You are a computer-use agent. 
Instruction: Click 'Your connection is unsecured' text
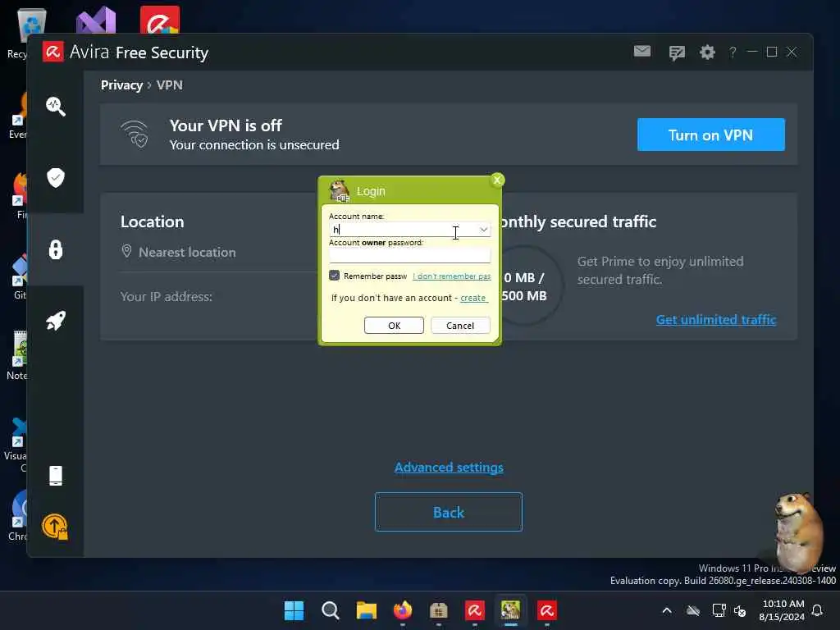pos(254,145)
